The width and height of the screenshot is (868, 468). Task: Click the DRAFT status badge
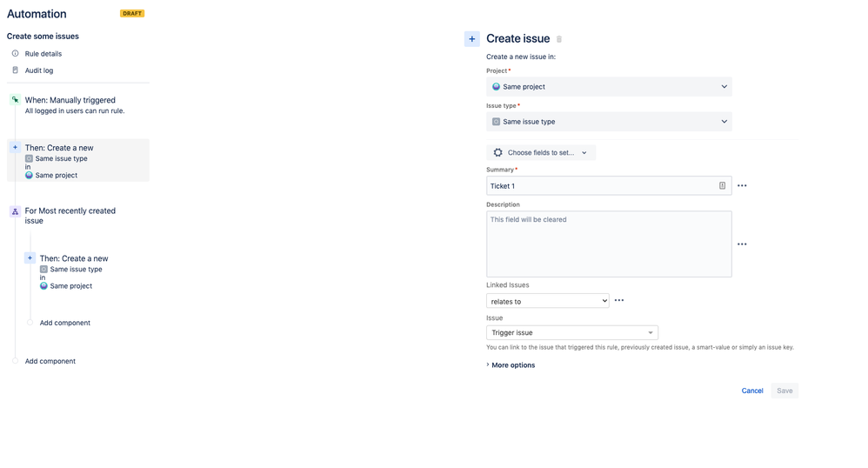[x=132, y=13]
